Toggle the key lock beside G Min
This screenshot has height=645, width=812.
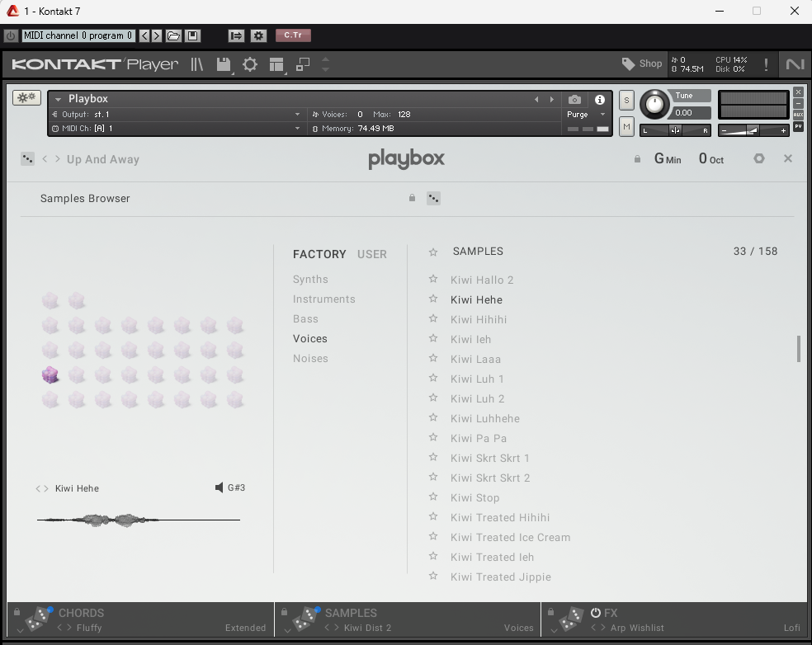pos(638,159)
